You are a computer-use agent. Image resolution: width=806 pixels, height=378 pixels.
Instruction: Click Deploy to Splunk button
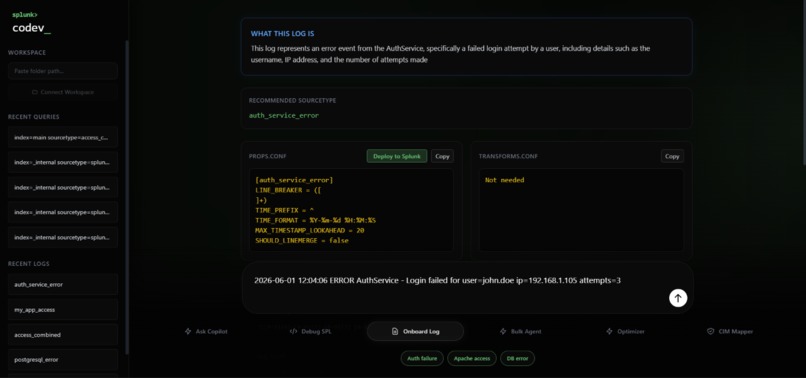pos(397,156)
